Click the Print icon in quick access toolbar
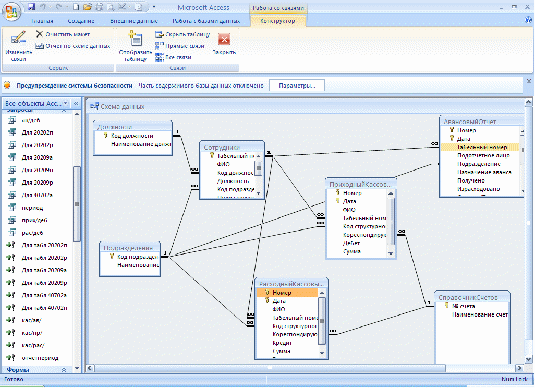The width and height of the screenshot is (535, 388). pos(99,7)
